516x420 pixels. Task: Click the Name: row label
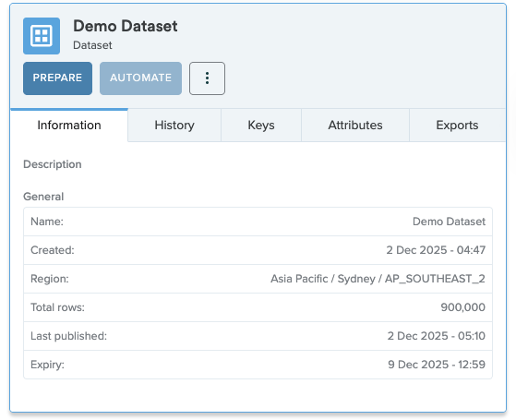(x=47, y=222)
